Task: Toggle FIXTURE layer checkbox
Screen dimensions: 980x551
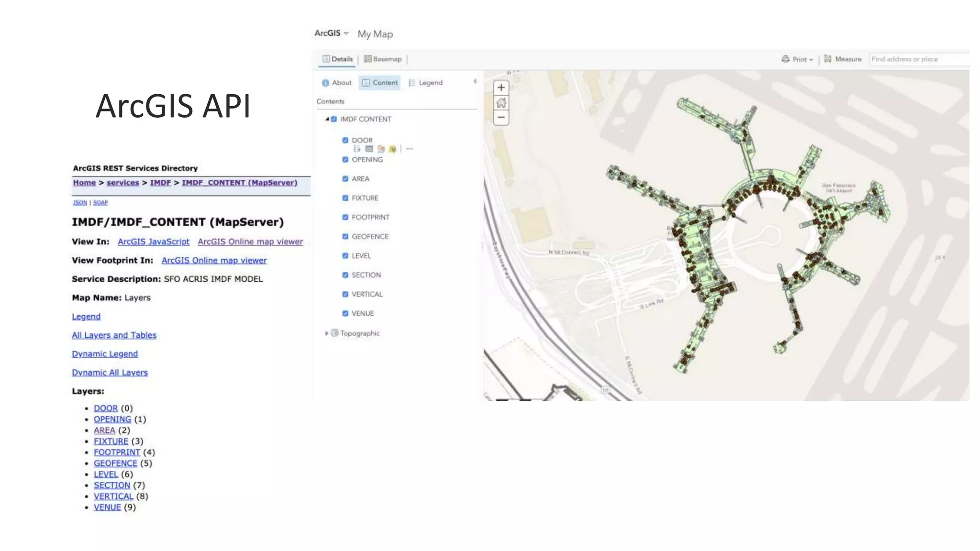Action: pyautogui.click(x=345, y=198)
